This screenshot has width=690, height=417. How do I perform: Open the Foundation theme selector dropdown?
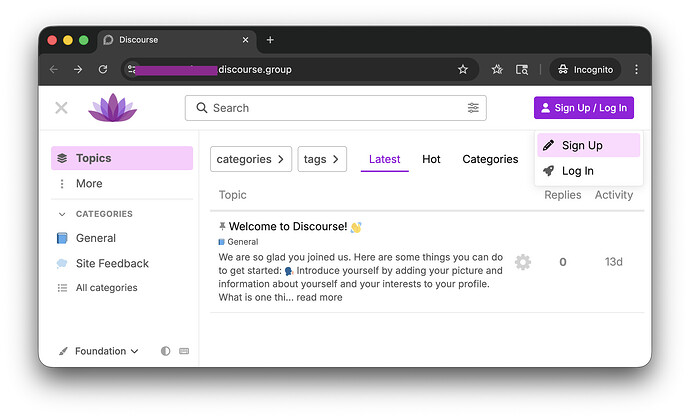point(99,351)
